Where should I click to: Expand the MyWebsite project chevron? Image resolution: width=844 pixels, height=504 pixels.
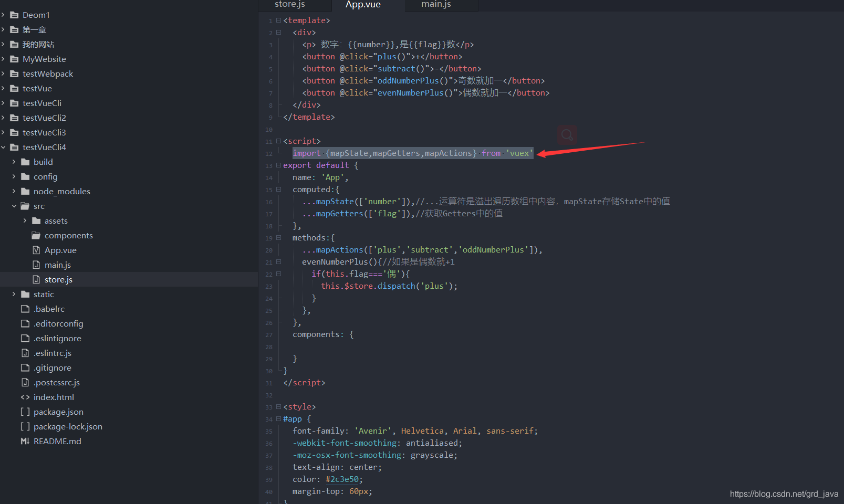3,59
